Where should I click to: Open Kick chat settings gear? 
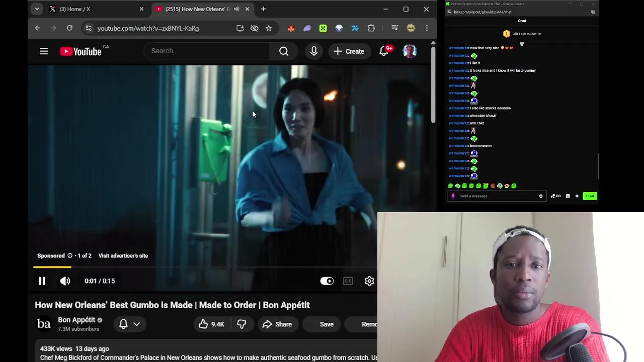click(577, 196)
